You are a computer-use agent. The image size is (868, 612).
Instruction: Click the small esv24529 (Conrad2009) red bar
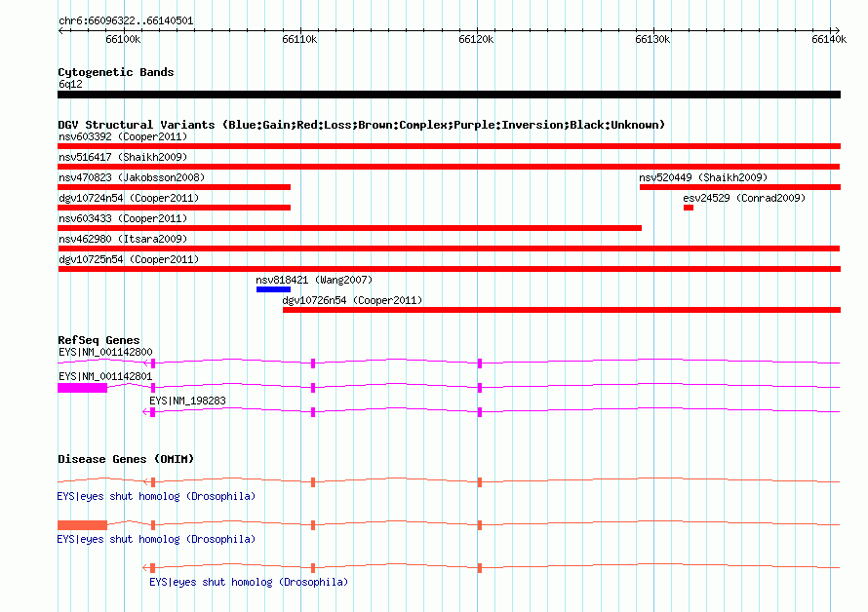click(689, 208)
